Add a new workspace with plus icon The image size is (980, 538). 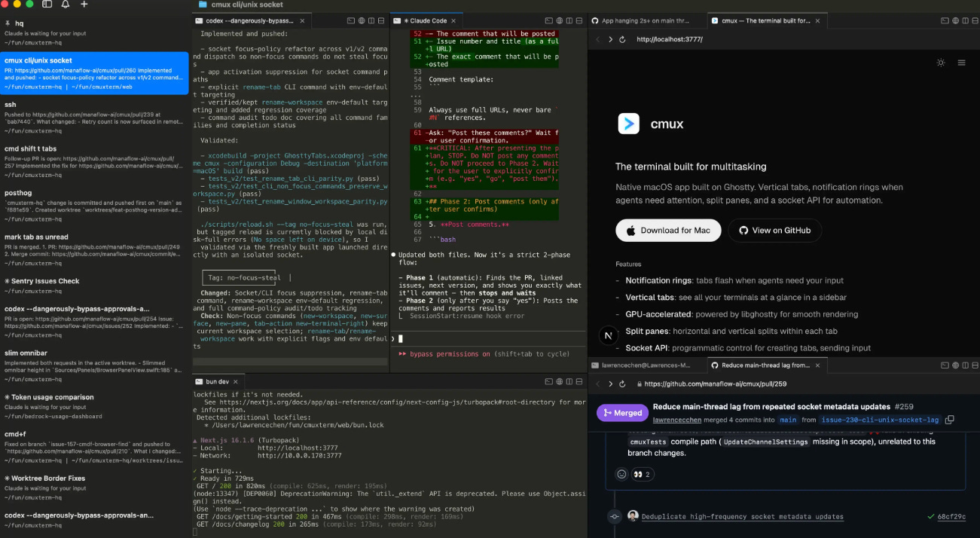click(84, 5)
